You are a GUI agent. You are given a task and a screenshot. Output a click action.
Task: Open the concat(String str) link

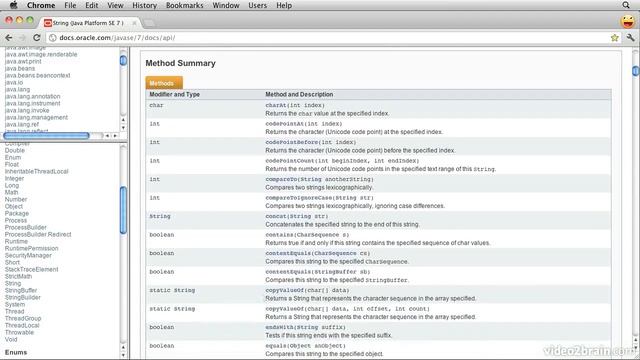(297, 216)
